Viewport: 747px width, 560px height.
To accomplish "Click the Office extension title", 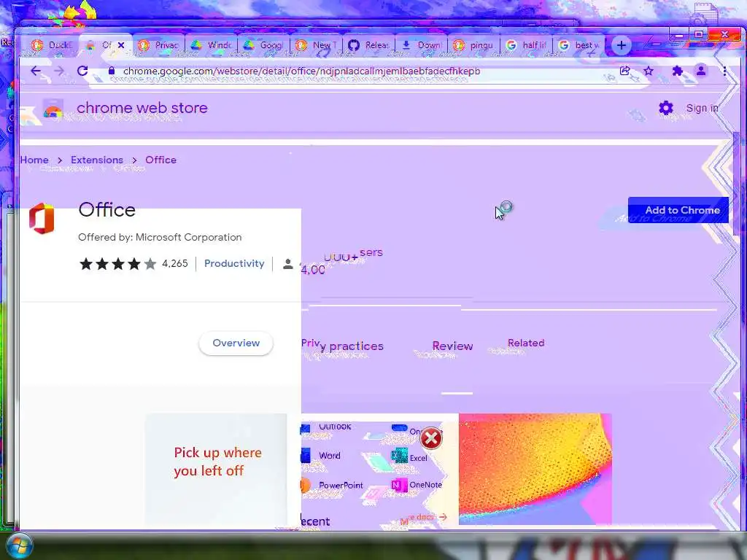I will pos(107,209).
